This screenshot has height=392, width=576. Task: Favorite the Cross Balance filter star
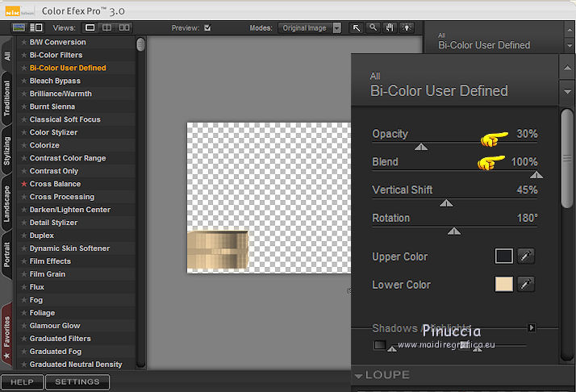[24, 184]
